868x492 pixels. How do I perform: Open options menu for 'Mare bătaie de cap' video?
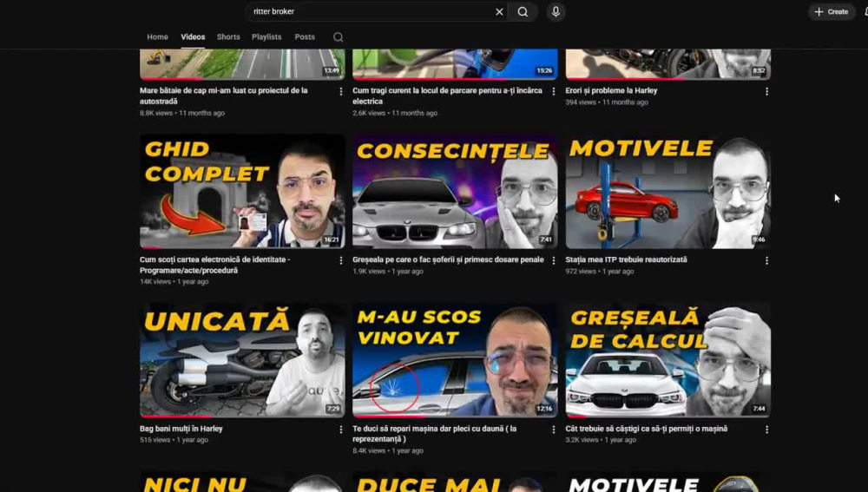(x=341, y=91)
